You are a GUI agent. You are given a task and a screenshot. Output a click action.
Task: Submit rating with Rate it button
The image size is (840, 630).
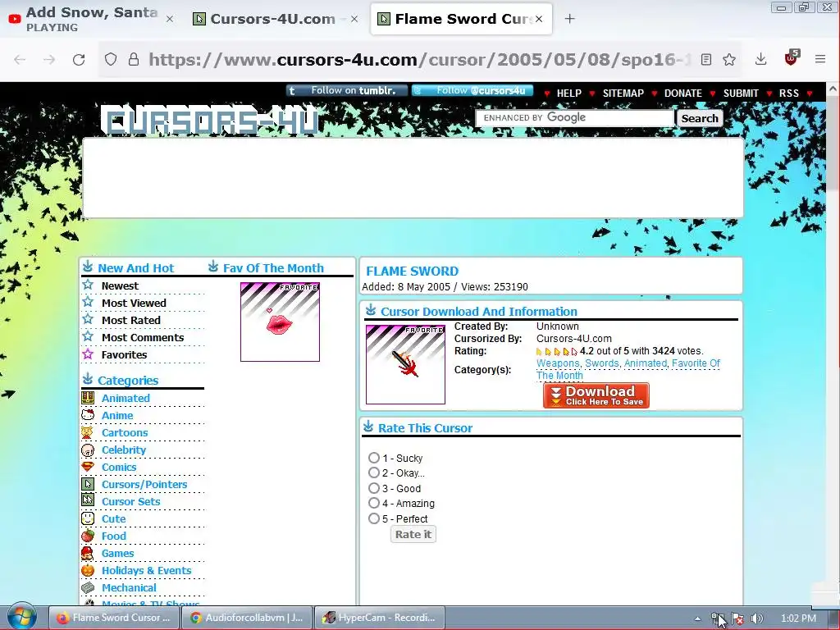pos(413,534)
